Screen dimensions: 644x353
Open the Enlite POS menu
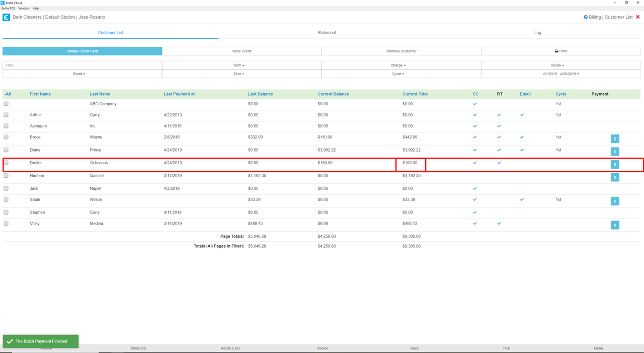pos(8,9)
